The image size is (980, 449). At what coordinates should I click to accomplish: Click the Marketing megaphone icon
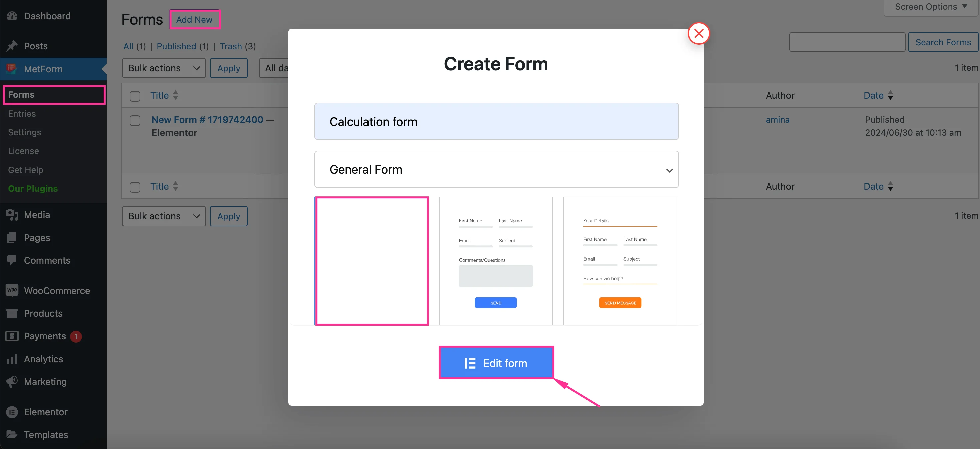12,381
